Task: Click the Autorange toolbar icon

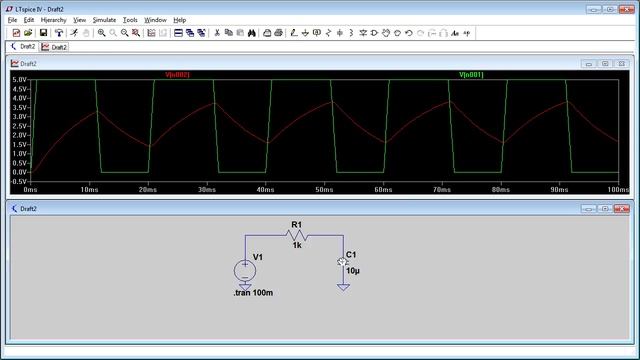Action: pyautogui.click(x=151, y=33)
